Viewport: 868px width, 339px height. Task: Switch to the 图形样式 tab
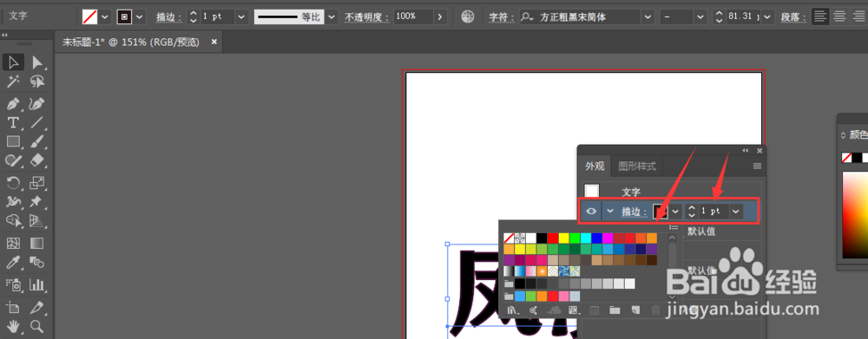click(636, 166)
